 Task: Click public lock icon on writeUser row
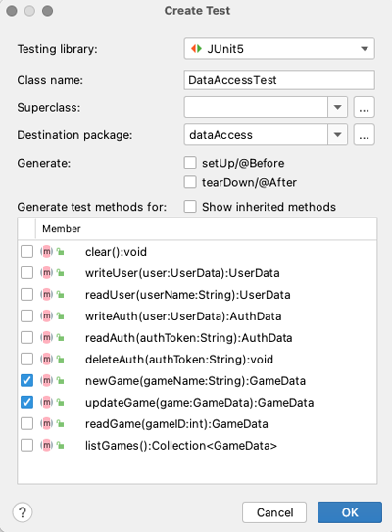coord(61,273)
